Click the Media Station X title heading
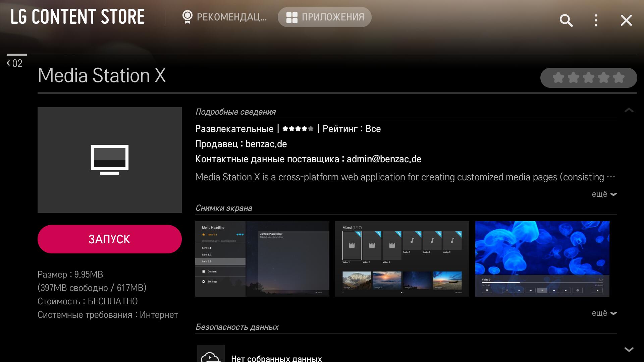Image resolution: width=644 pixels, height=362 pixels. pyautogui.click(x=102, y=75)
